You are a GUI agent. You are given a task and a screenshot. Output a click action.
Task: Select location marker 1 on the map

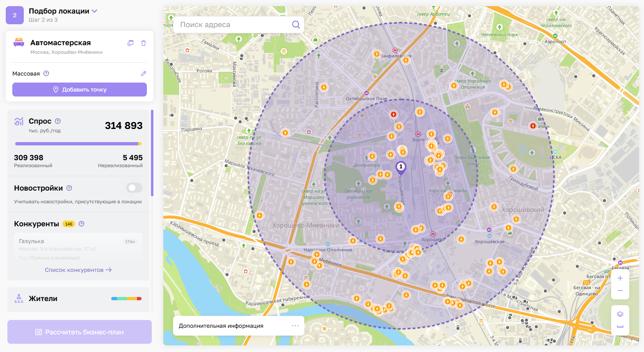click(401, 168)
